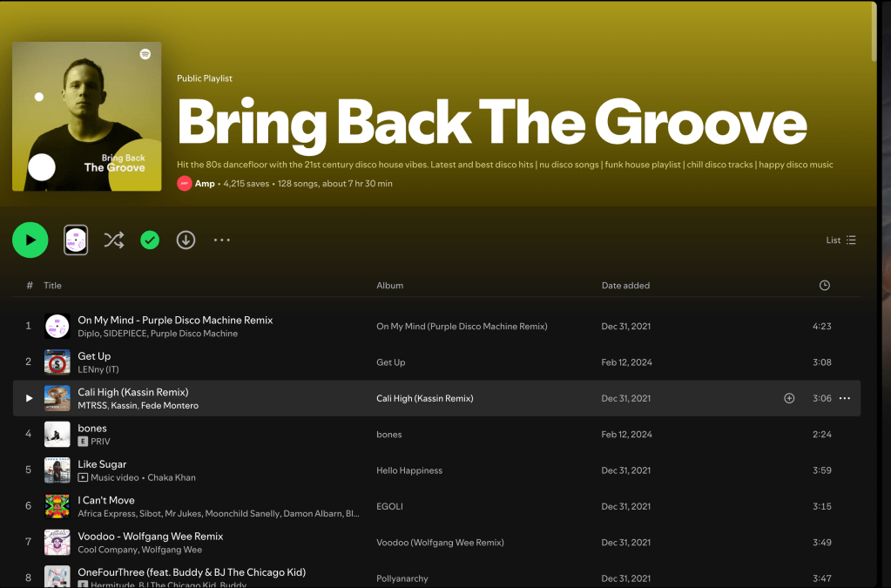
Task: Open artist Cool Company
Action: point(107,550)
